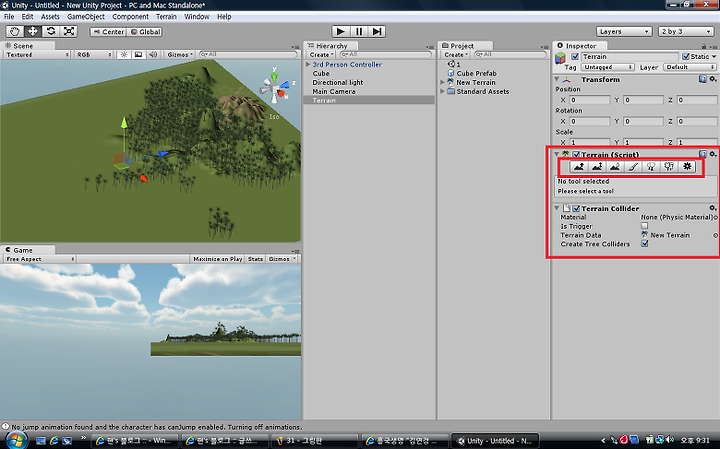Toggle Maximize on Play
Screen dimensions: 720x449
tap(218, 259)
